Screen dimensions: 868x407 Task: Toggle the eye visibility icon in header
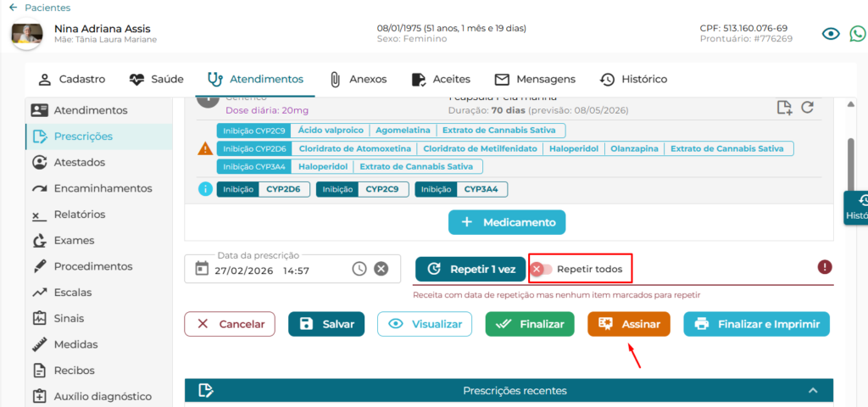tap(831, 34)
